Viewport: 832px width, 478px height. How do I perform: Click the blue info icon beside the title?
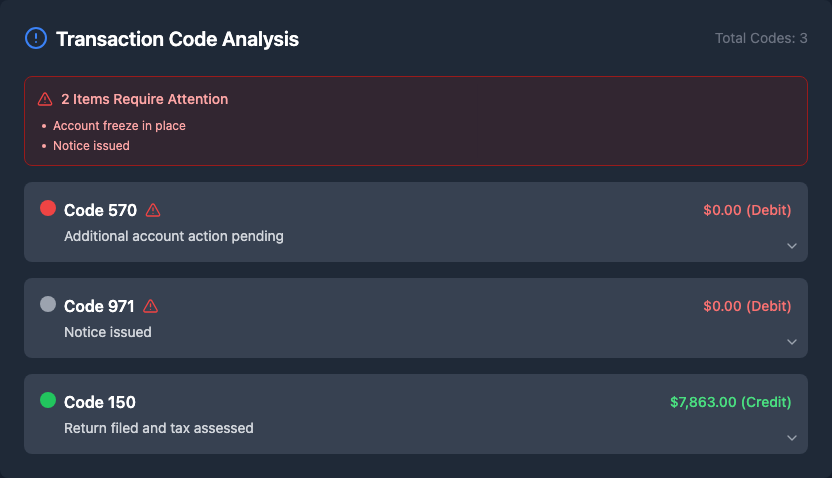tap(35, 39)
